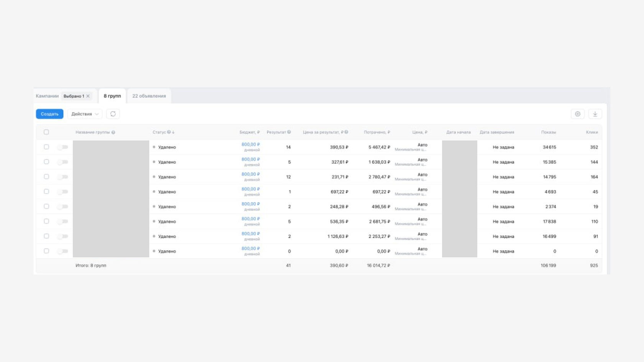Viewport: 644px width, 362px height.
Task: Click the 800,00 ₽ budget in first row
Action: pos(251,144)
